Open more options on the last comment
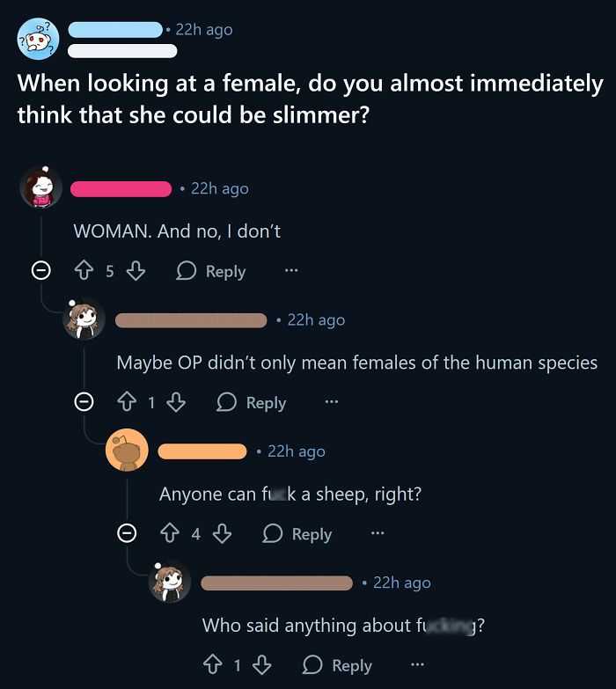This screenshot has width=616, height=689. [x=417, y=665]
